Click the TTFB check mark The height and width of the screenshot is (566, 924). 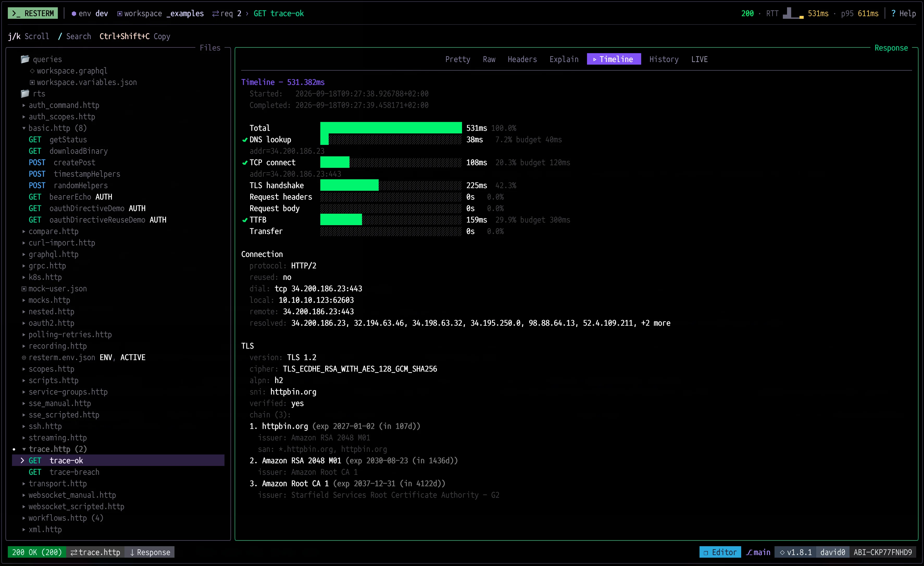coord(245,220)
